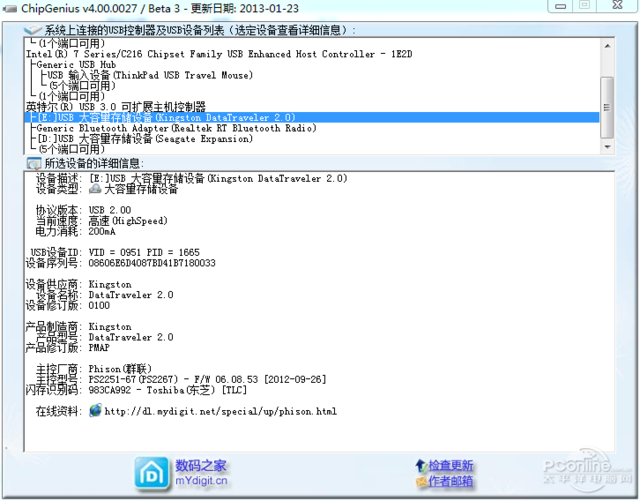This screenshot has height=501, width=640.
Task: Click the USB device list header icon
Action: click(x=33, y=30)
